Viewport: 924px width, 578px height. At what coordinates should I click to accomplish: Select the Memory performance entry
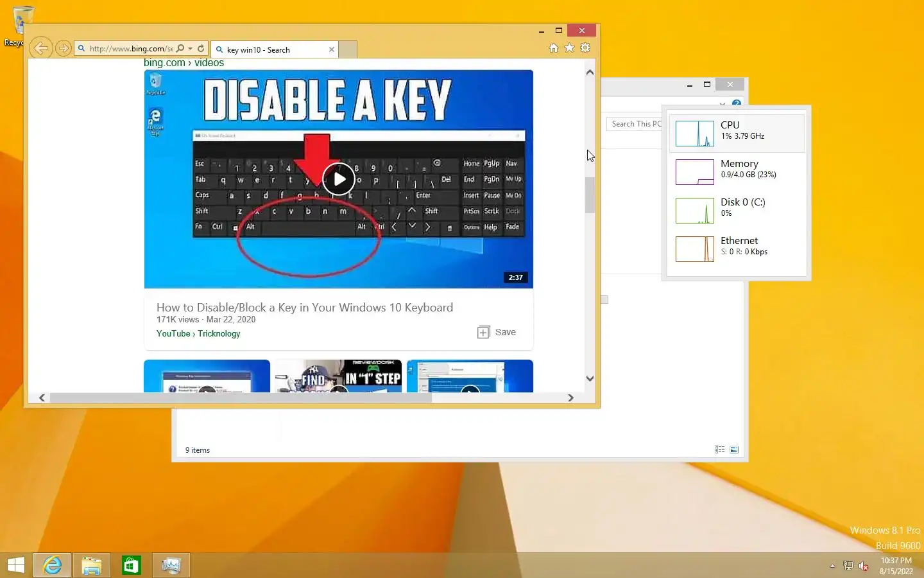737,171
